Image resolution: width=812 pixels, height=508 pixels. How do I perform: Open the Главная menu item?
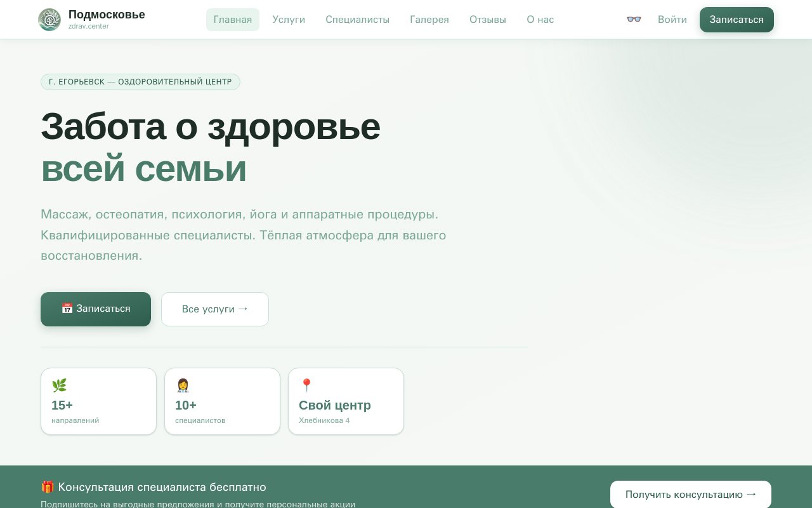coord(233,20)
